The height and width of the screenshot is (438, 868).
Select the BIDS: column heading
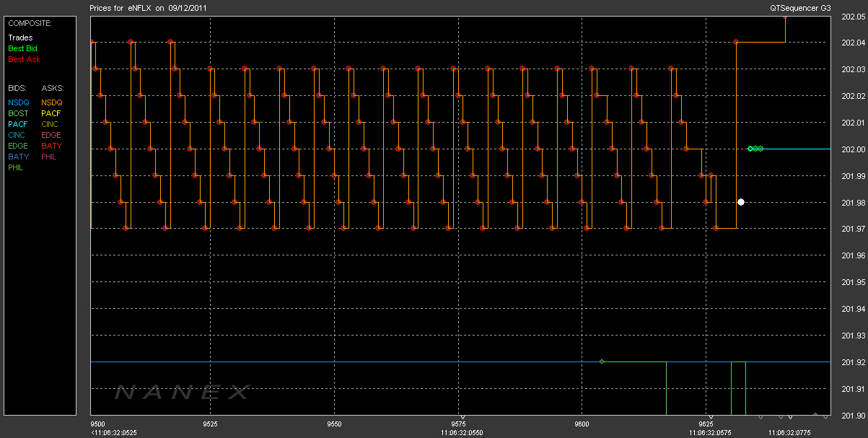point(17,88)
